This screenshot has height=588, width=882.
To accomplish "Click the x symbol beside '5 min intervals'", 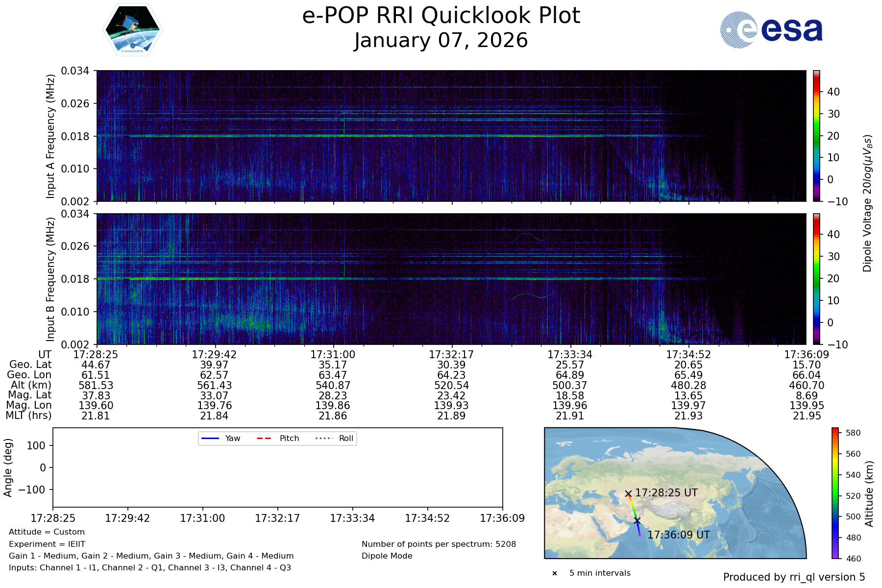I will (555, 573).
